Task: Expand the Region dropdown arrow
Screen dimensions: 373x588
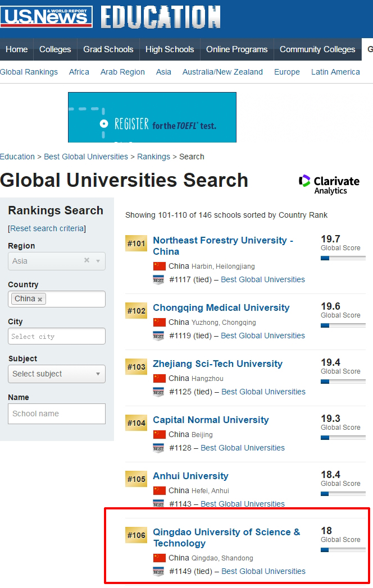Action: 98,261
